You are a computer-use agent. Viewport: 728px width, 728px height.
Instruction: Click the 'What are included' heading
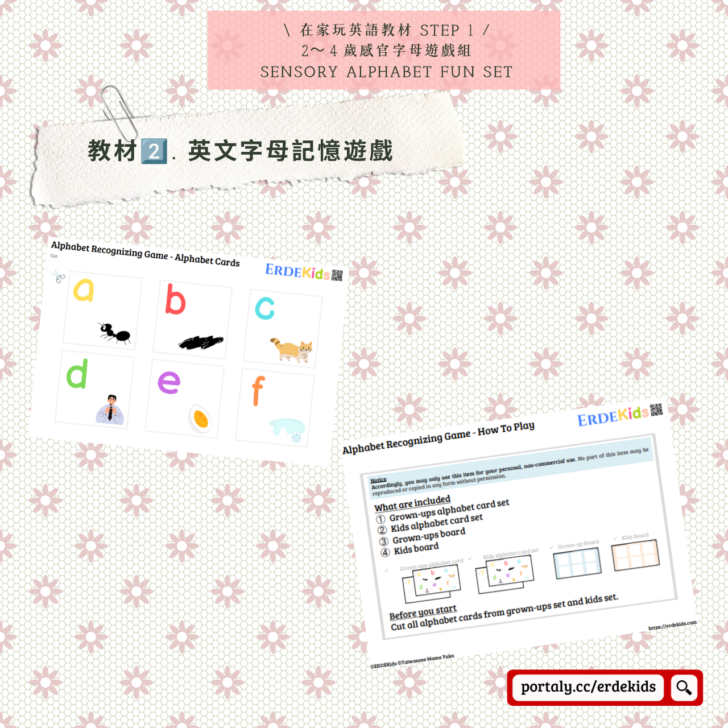point(412,503)
